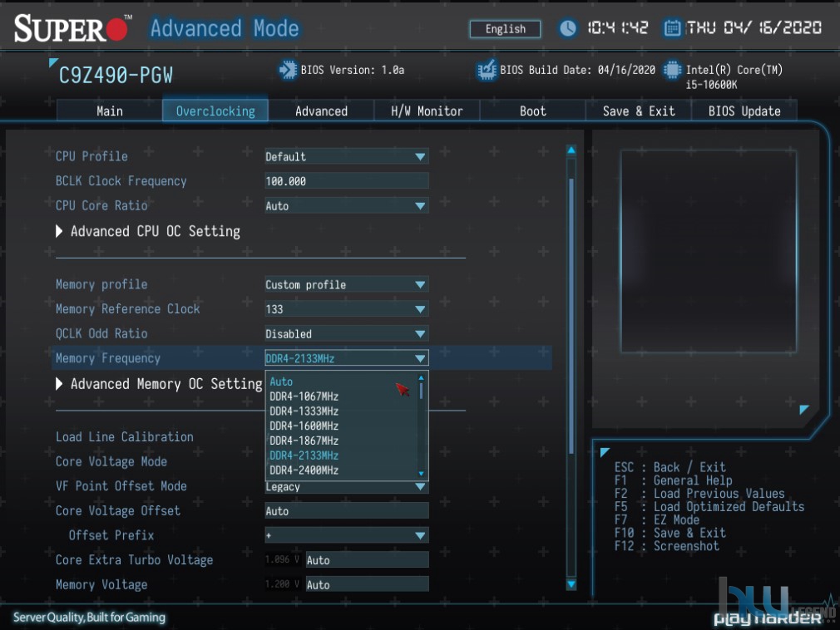
Task: Click F10 : Save & Exit hint
Action: (670, 533)
